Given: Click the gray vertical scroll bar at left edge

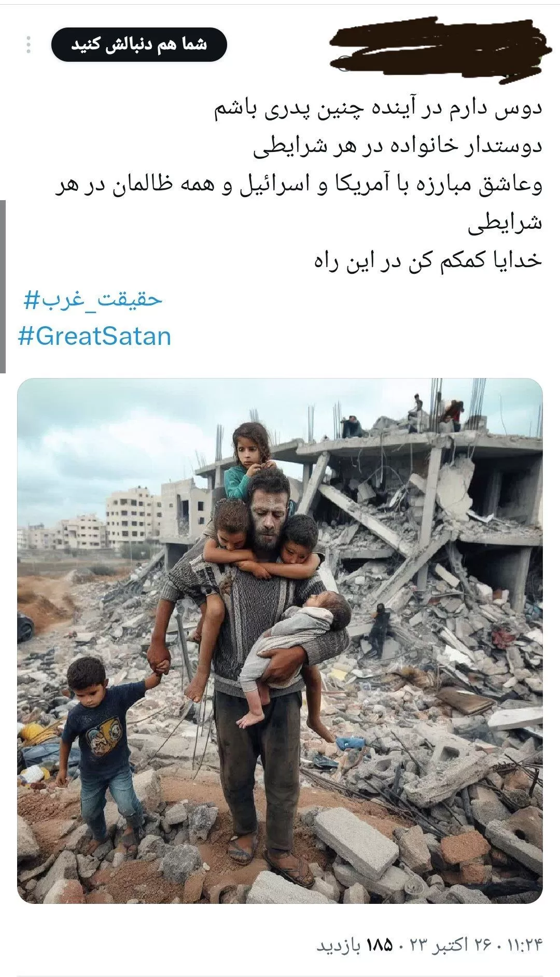Looking at the screenshot, I should click(x=3, y=286).
